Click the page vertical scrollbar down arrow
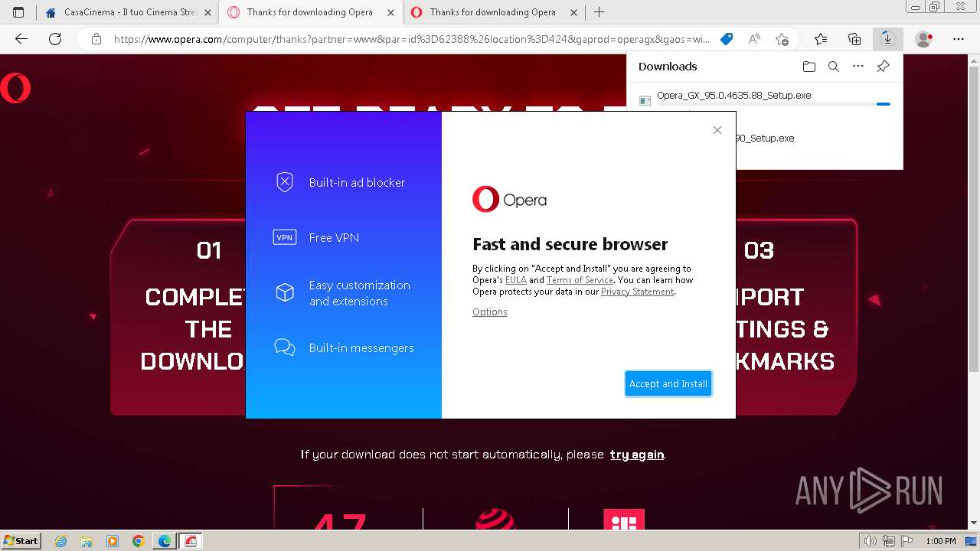This screenshot has width=980, height=551. pyautogui.click(x=974, y=523)
